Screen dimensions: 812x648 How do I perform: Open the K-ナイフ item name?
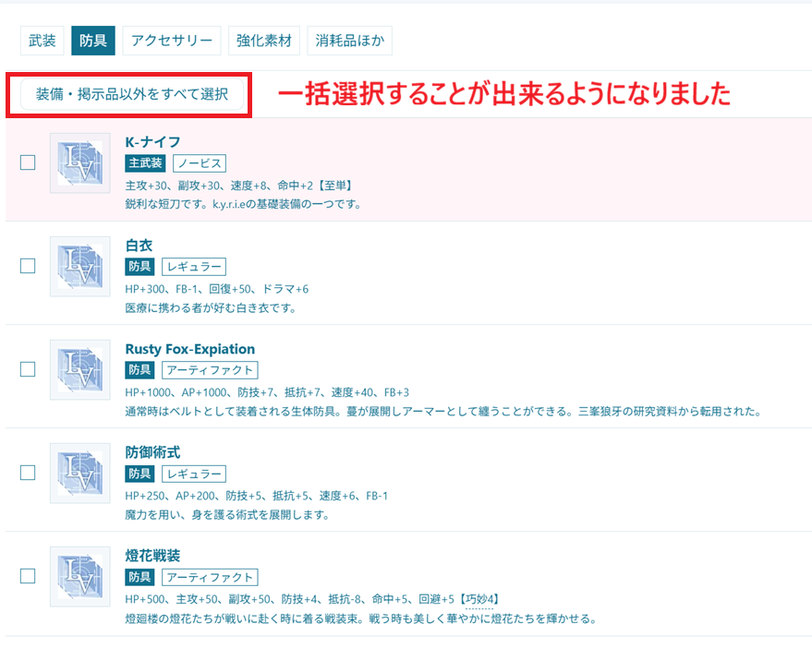pyautogui.click(x=152, y=142)
